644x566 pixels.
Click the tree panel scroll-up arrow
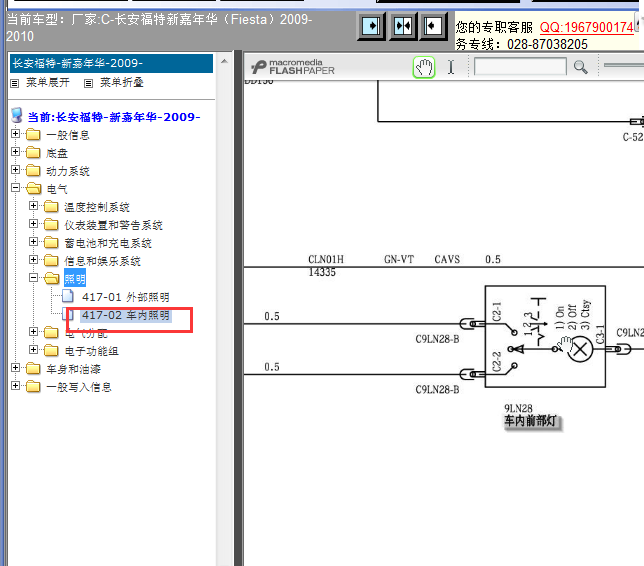224,62
